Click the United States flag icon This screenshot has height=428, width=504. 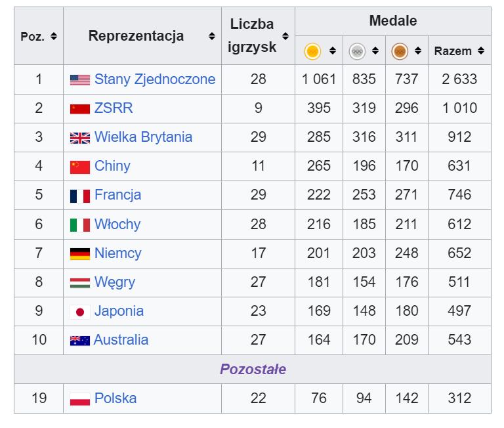coord(80,80)
